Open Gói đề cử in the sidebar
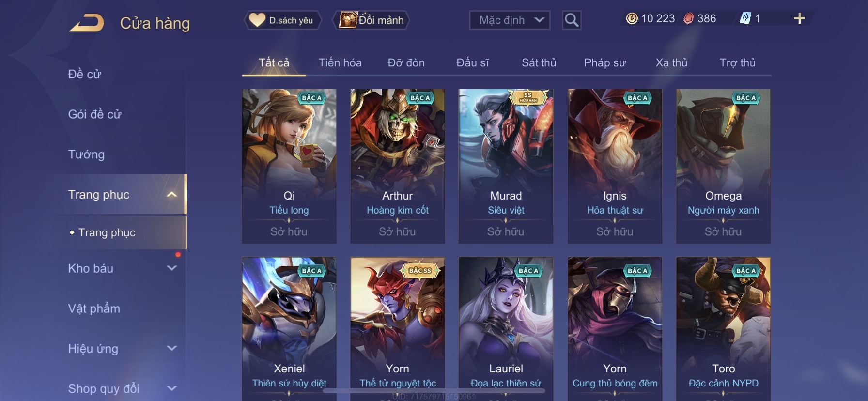 point(94,114)
